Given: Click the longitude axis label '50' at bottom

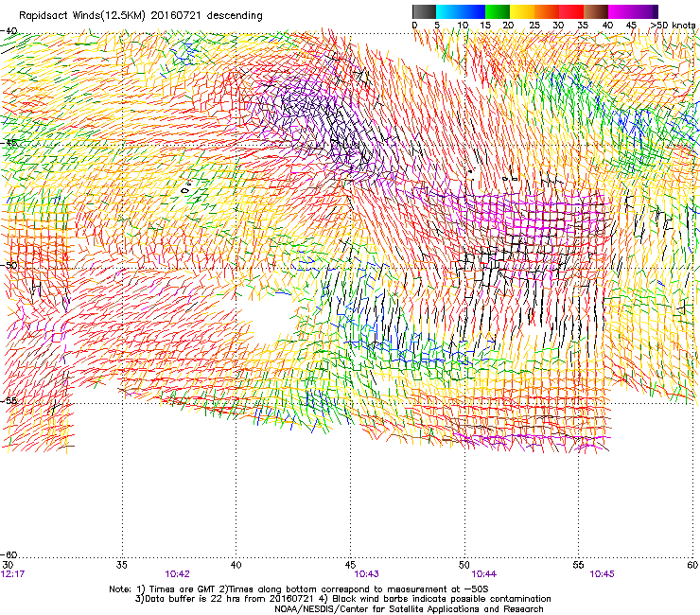Looking at the screenshot, I should point(464,565).
